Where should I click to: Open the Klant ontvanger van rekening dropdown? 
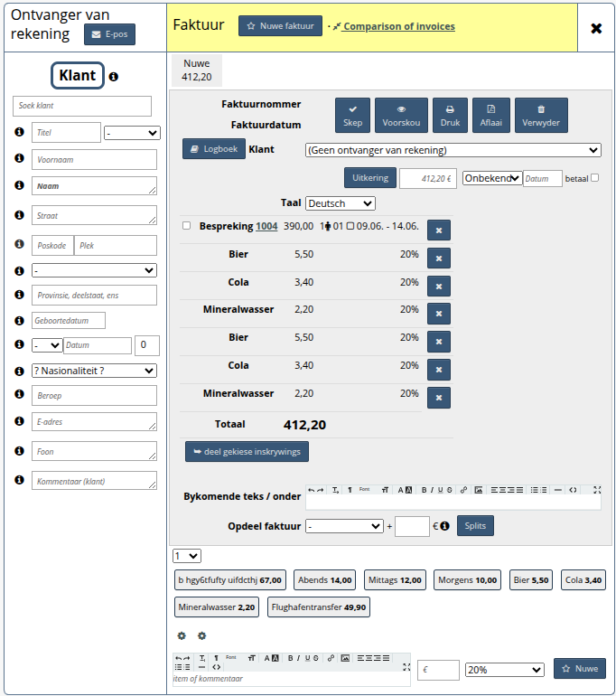453,150
